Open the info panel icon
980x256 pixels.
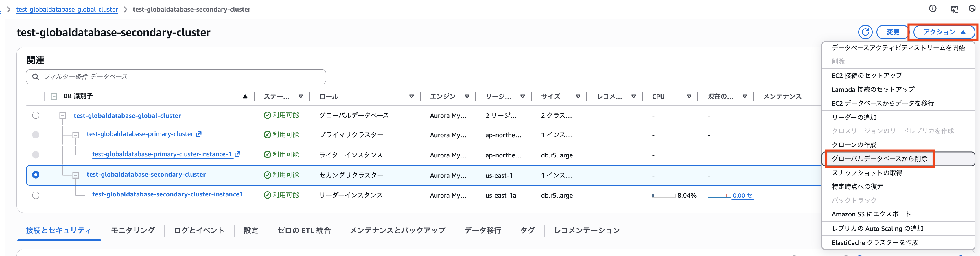[x=933, y=9]
